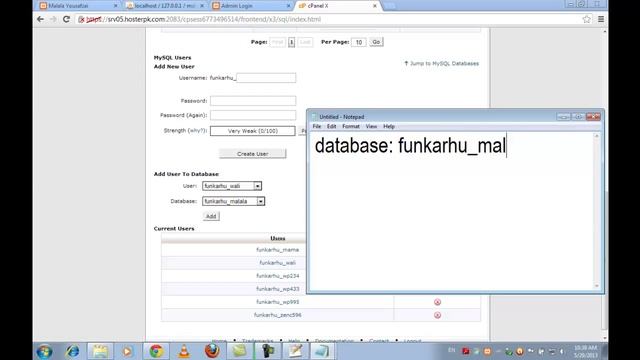Click the Users column header
Screen dimensions: 640x360
click(278, 238)
